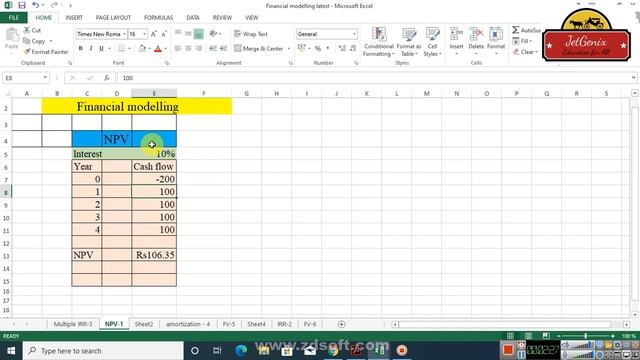This screenshot has height=360, width=640.
Task: Adjust the zoom slider in status bar
Action: (x=585, y=336)
